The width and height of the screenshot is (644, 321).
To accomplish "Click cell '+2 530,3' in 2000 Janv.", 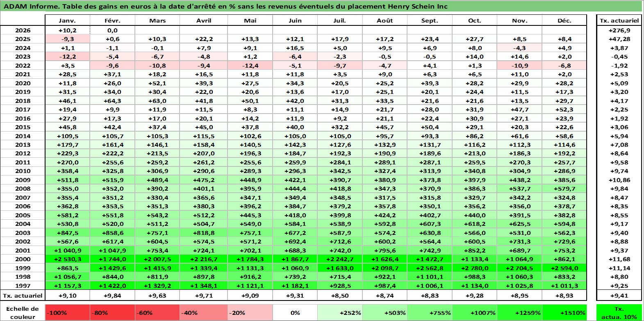I will pos(67,259).
